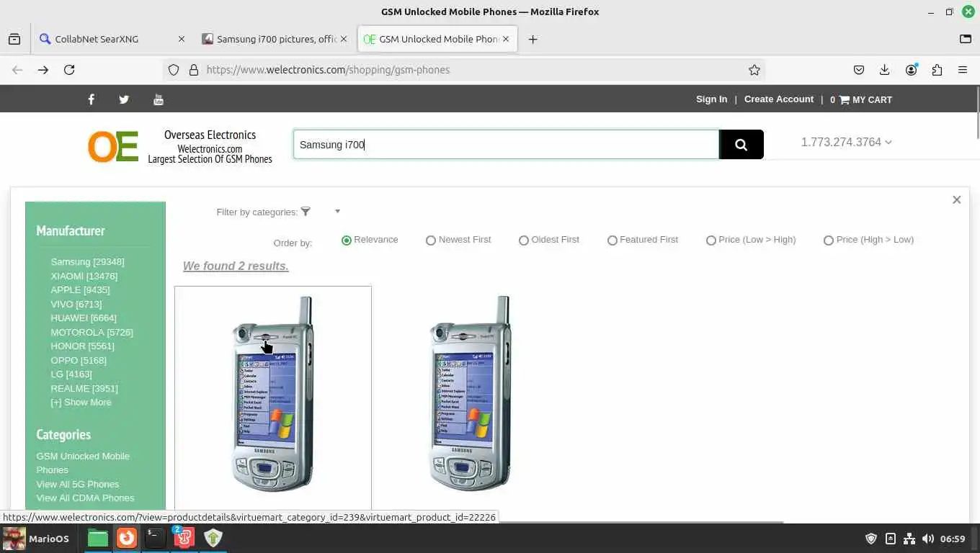The height and width of the screenshot is (553, 980).
Task: Close the GSM Unlocked Mobile Phones tab
Action: (x=506, y=39)
